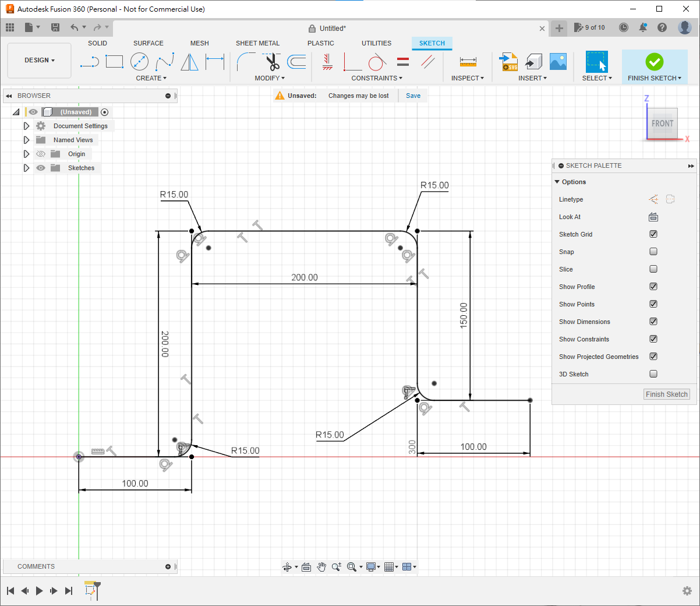Image resolution: width=700 pixels, height=606 pixels.
Task: Select the Fillet tool in Modify
Action: pos(246,62)
